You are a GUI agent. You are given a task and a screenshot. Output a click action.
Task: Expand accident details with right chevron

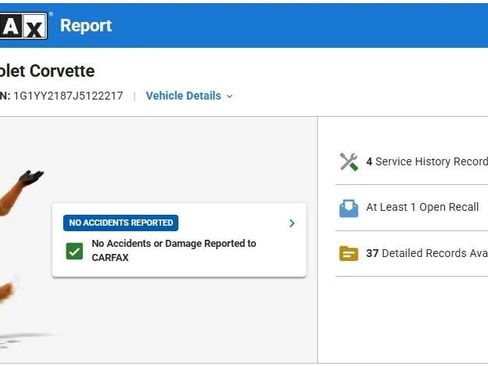click(292, 223)
